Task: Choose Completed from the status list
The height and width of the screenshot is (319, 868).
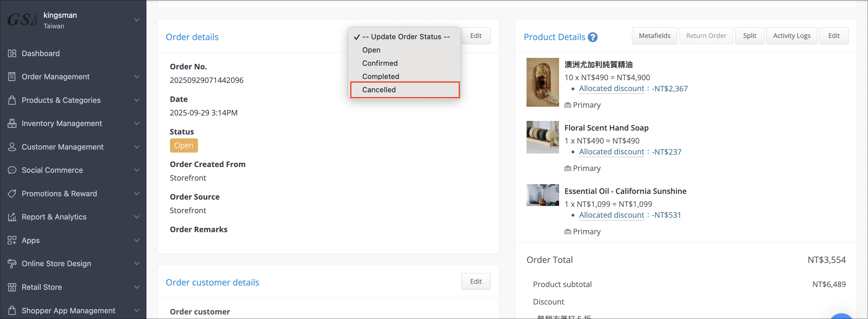Action: pyautogui.click(x=404, y=77)
